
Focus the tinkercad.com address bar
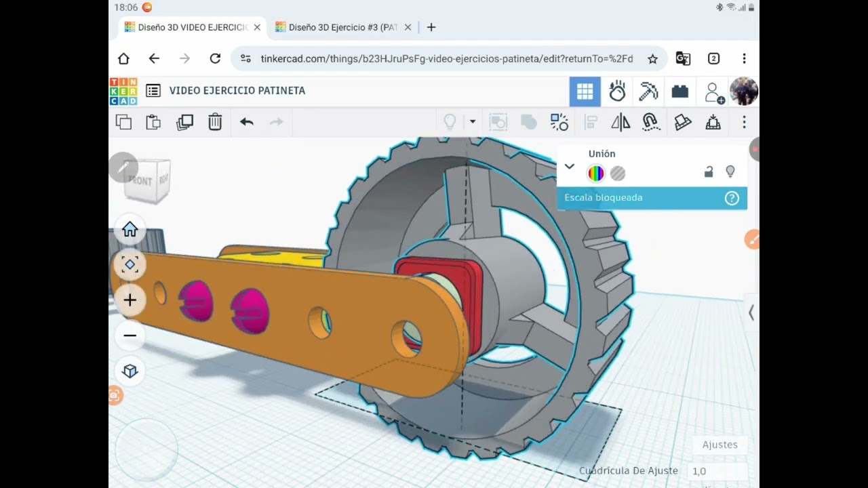click(x=446, y=59)
